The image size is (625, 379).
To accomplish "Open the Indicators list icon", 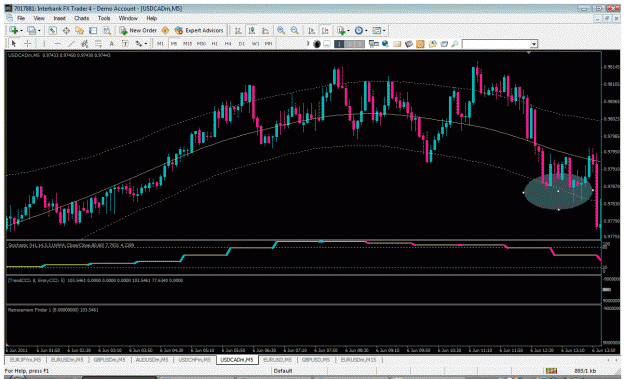I will [x=341, y=30].
